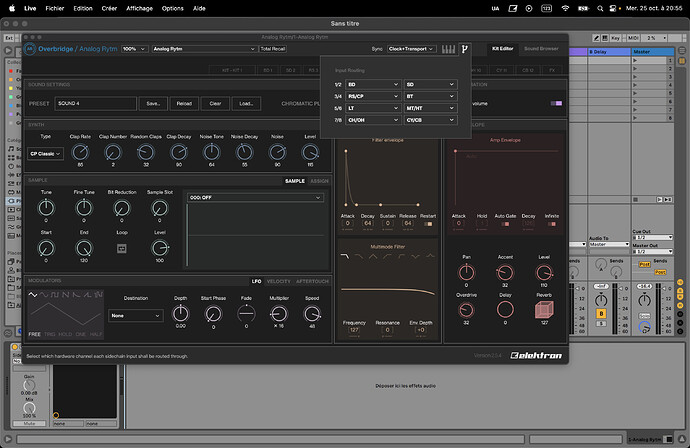
Task: Toggle the Infinite decay switch
Action: (552, 224)
